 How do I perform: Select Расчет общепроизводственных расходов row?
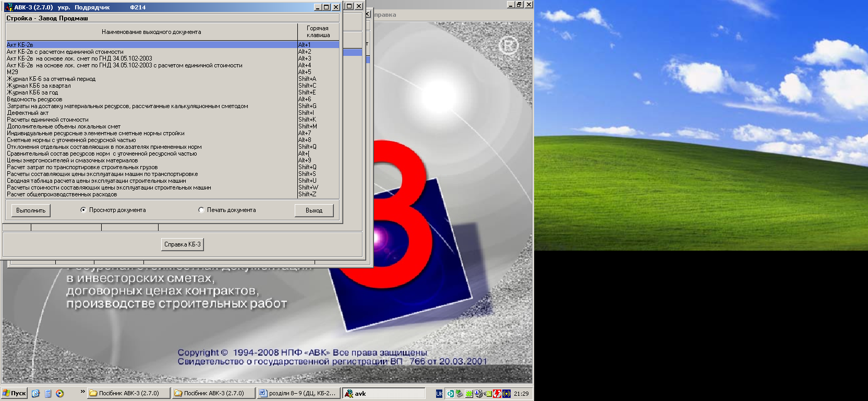[173, 194]
